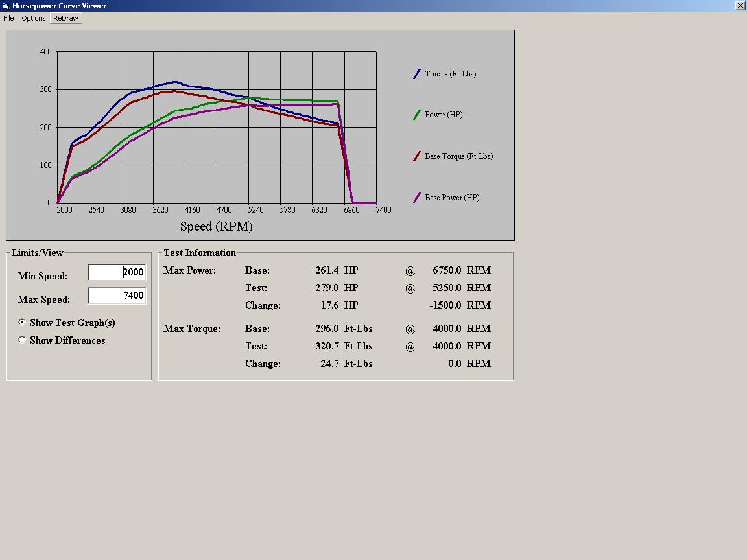747x560 pixels.
Task: Click the dark red Base Torque legend marker
Action: click(417, 156)
